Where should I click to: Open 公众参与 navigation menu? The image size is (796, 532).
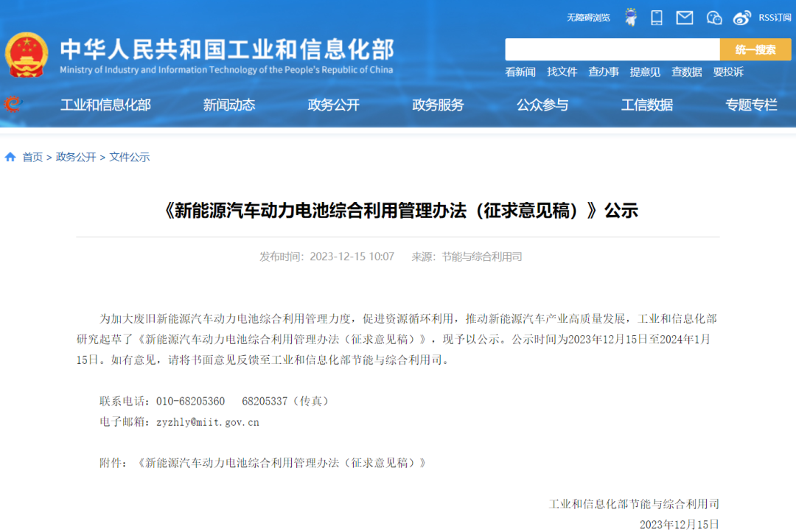click(542, 105)
